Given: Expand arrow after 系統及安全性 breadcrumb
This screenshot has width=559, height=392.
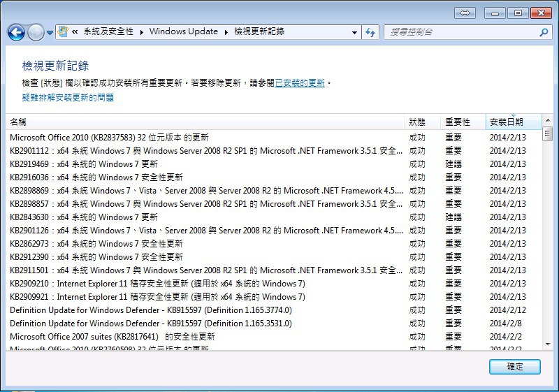Looking at the screenshot, I should tap(142, 32).
